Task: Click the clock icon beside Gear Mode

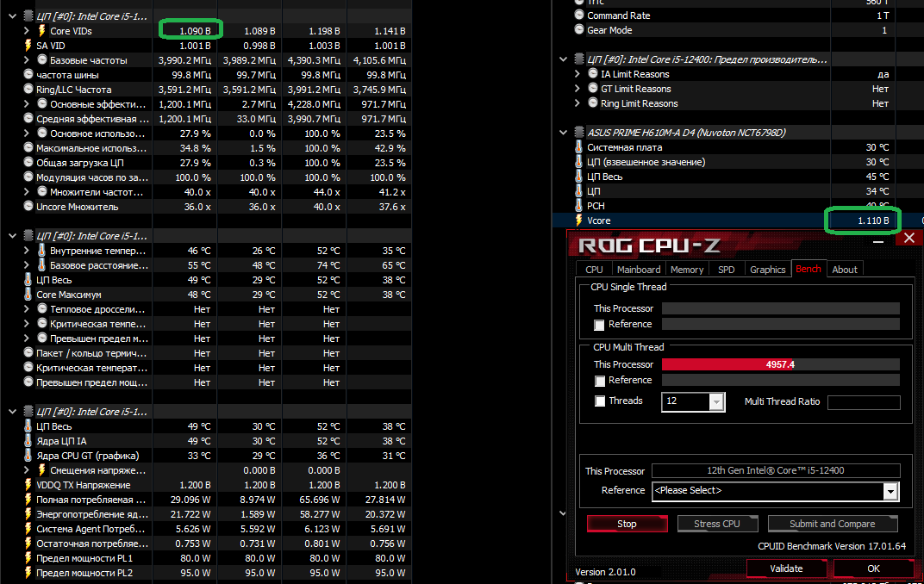Action: pos(578,30)
